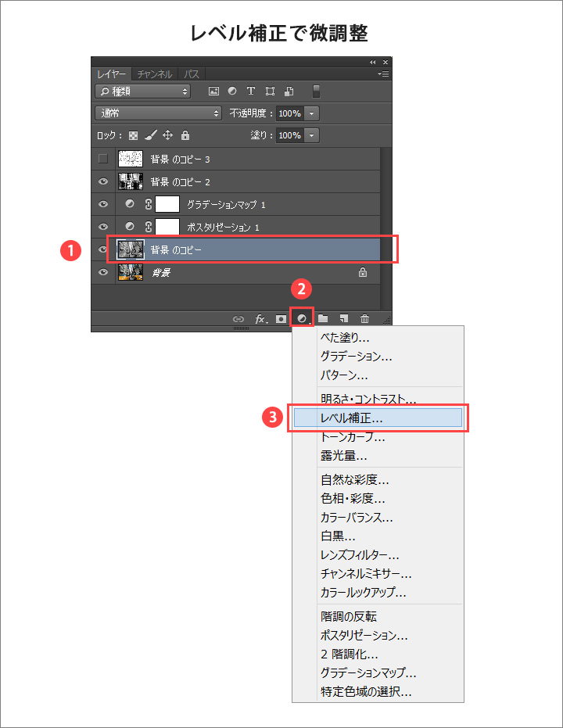563x728 pixels.
Task: Click the グラデーションマップ 1 layer mask thumbnail
Action: coord(167,204)
